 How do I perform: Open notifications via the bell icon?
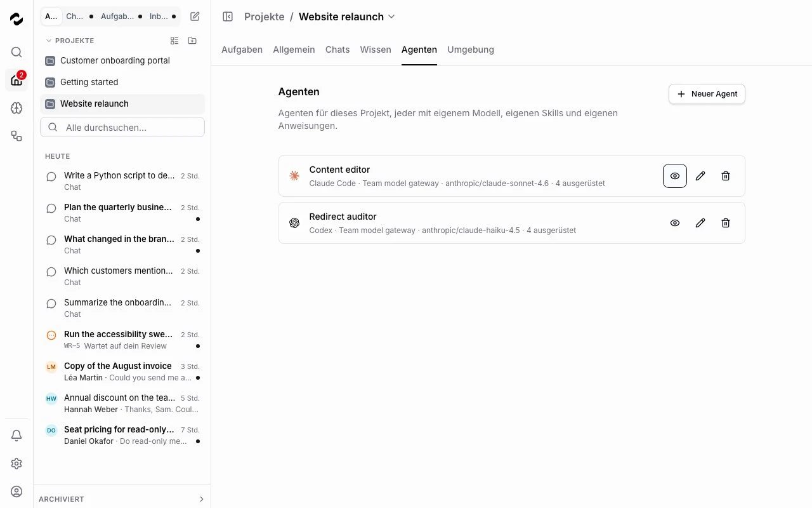16,436
